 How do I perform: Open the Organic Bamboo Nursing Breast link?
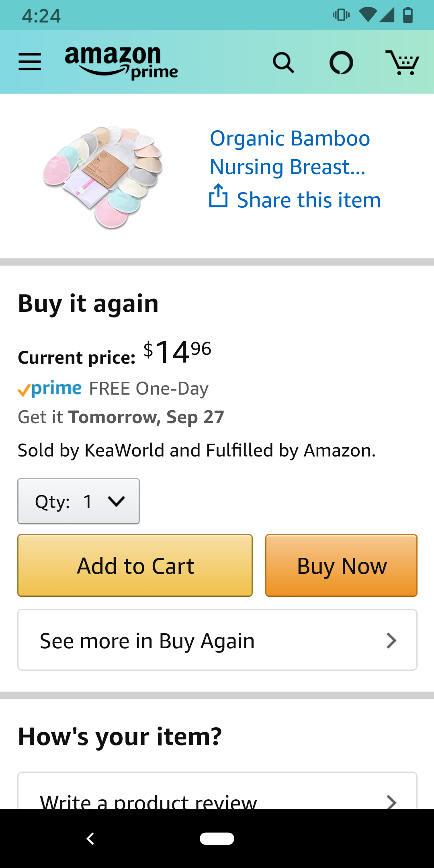point(289,152)
